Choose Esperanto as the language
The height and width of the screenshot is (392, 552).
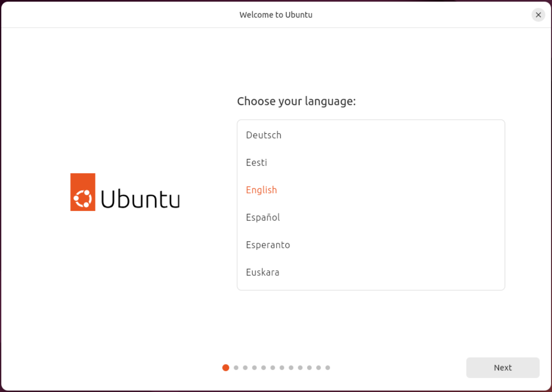click(x=268, y=245)
